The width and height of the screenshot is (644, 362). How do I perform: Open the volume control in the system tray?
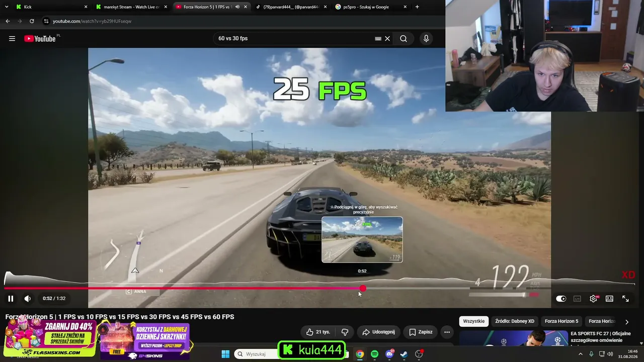click(x=610, y=354)
